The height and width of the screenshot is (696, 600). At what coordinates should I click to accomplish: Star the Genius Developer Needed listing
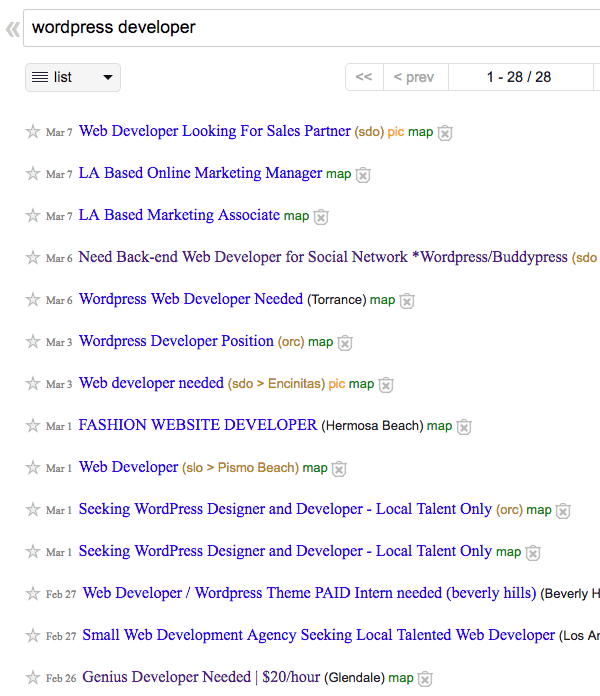[x=33, y=677]
